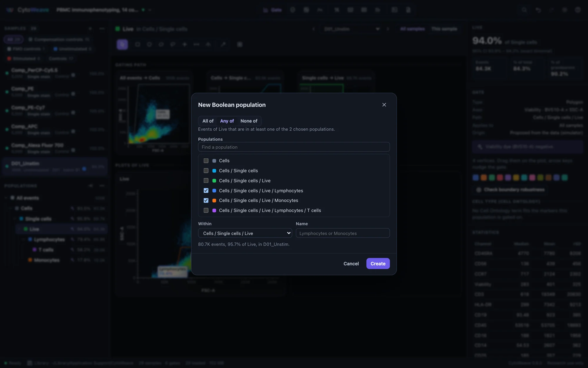
Task: Enable the 'Cells / Single cells / Live' checkbox
Action: pos(206,181)
